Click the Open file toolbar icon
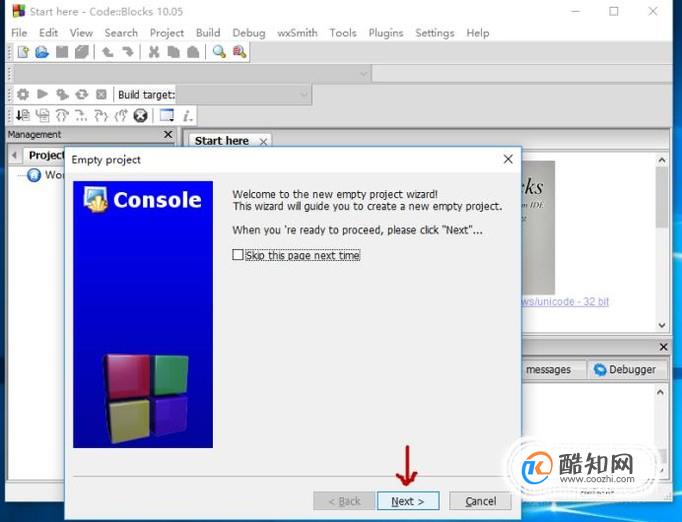The width and height of the screenshot is (682, 522). click(42, 52)
